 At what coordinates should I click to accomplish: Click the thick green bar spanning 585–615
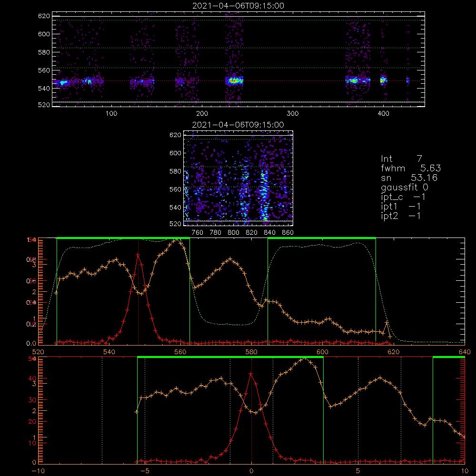pos(322,238)
